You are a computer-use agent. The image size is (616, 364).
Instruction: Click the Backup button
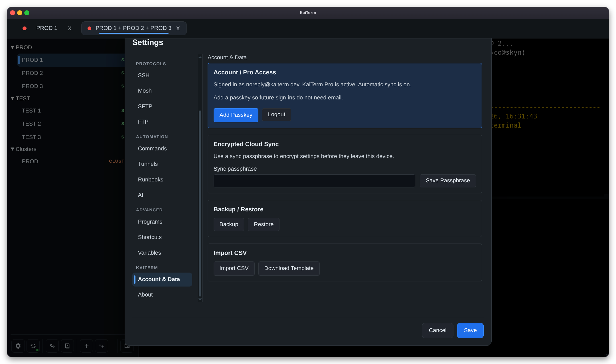click(229, 224)
